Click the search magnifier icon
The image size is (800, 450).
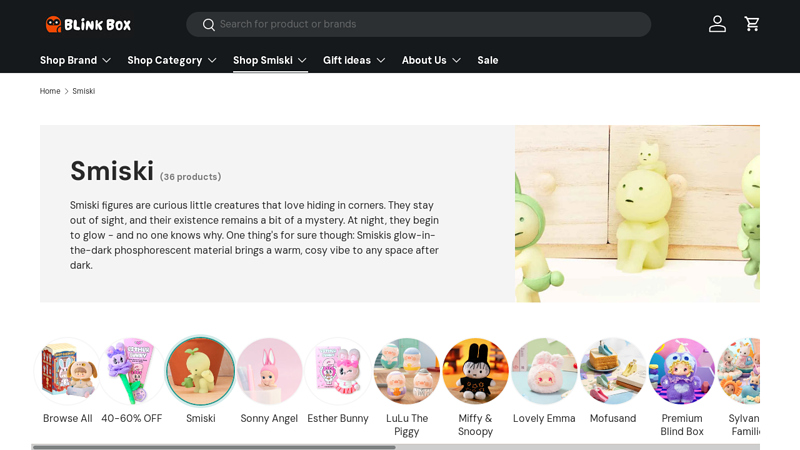pyautogui.click(x=208, y=24)
